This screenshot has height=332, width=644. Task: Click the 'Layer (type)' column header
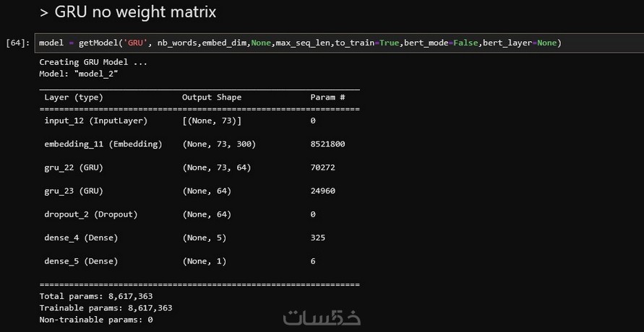pyautogui.click(x=74, y=97)
